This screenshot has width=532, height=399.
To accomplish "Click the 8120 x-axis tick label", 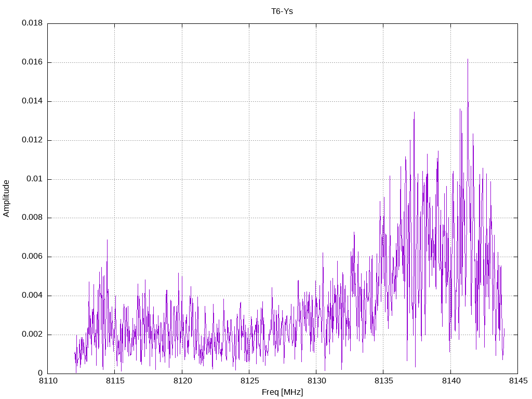I will 182,381.
